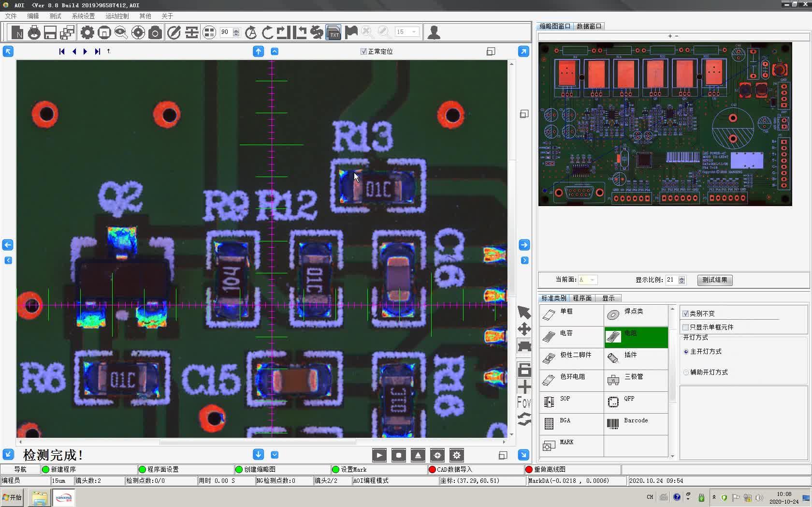
Task: Select the 辅助开灯方式 radio button
Action: click(x=686, y=372)
